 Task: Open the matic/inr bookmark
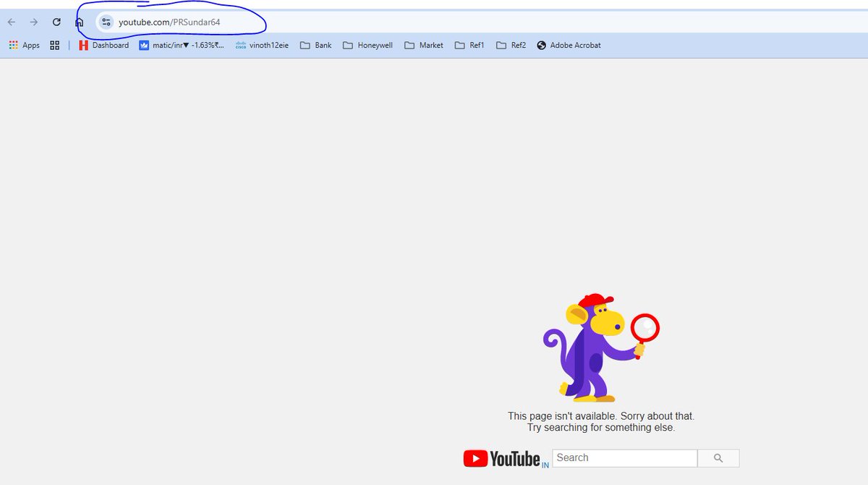[x=182, y=45]
